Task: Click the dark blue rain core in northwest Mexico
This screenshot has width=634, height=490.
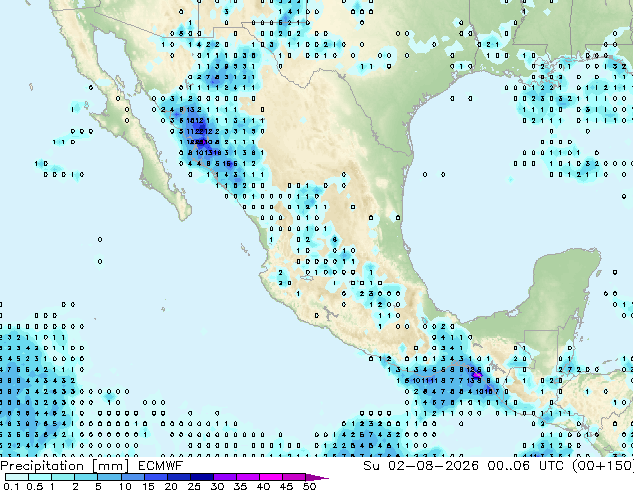Action: 199,133
